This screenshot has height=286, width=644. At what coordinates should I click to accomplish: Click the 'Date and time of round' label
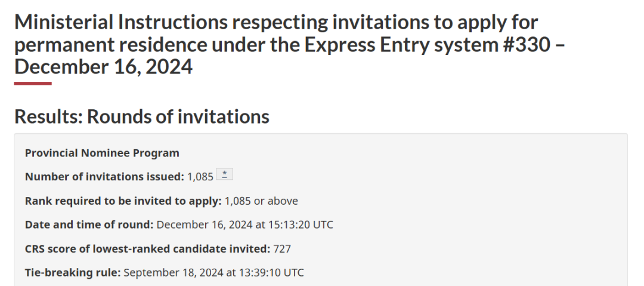89,225
